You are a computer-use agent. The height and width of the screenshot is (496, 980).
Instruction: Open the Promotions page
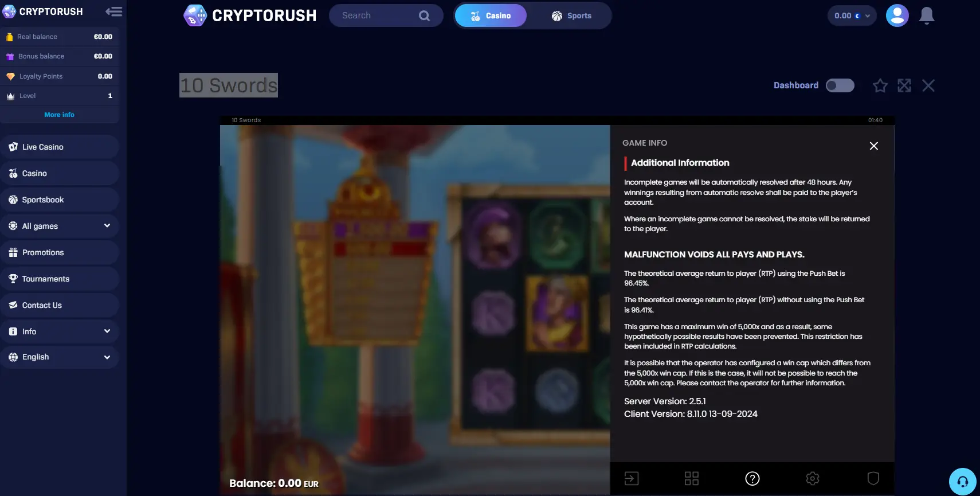[x=60, y=252]
